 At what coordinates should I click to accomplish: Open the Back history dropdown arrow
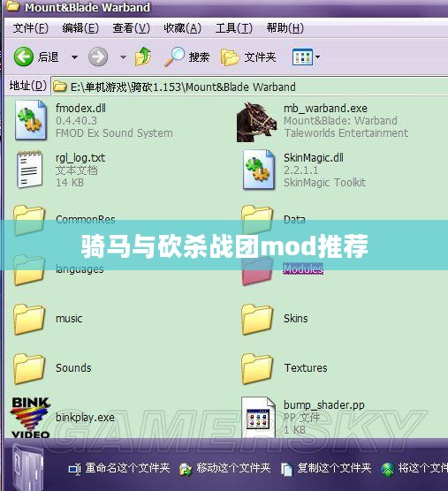click(x=74, y=57)
